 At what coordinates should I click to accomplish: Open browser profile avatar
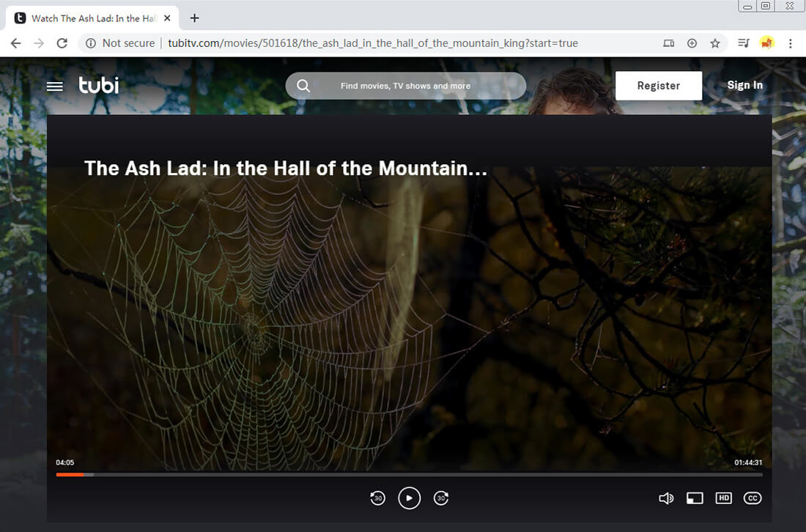coord(767,43)
